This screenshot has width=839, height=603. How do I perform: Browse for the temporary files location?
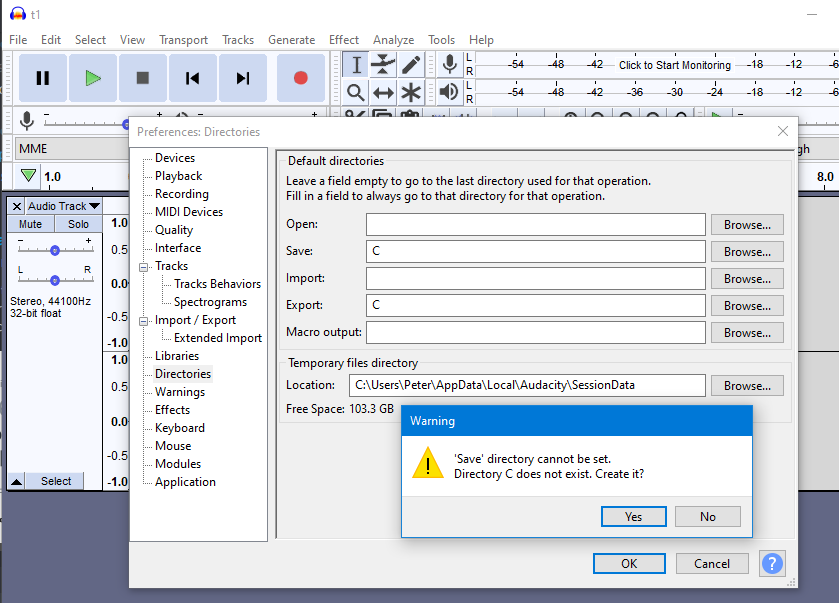(747, 386)
